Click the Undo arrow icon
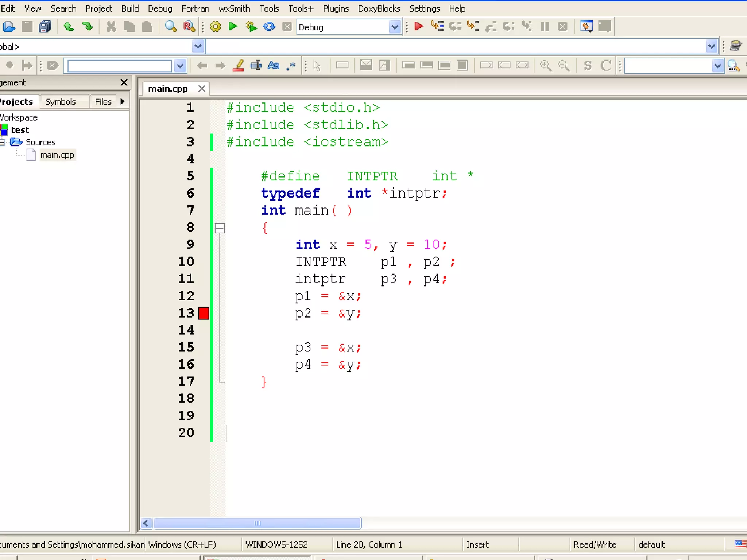Screen dimensions: 747x560 tap(69, 27)
